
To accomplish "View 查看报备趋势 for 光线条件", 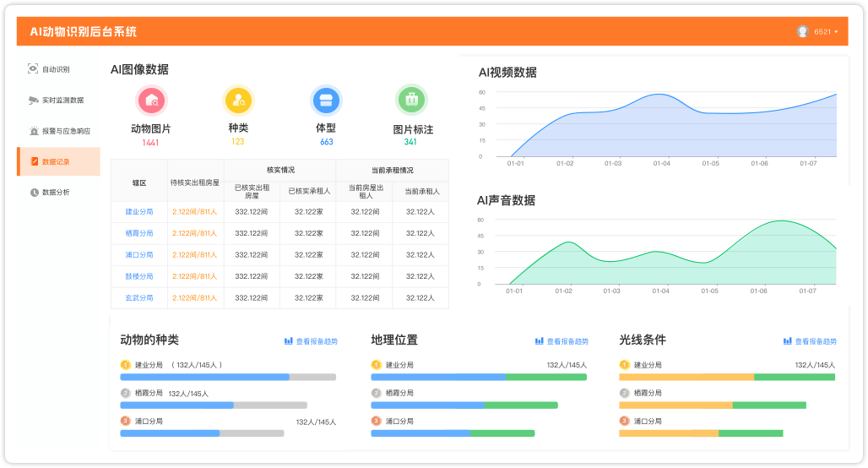I will [810, 341].
